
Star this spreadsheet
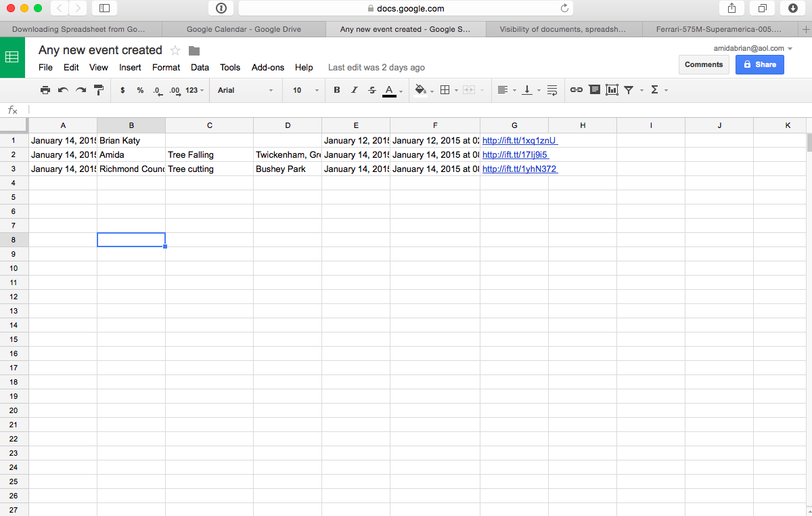point(175,50)
